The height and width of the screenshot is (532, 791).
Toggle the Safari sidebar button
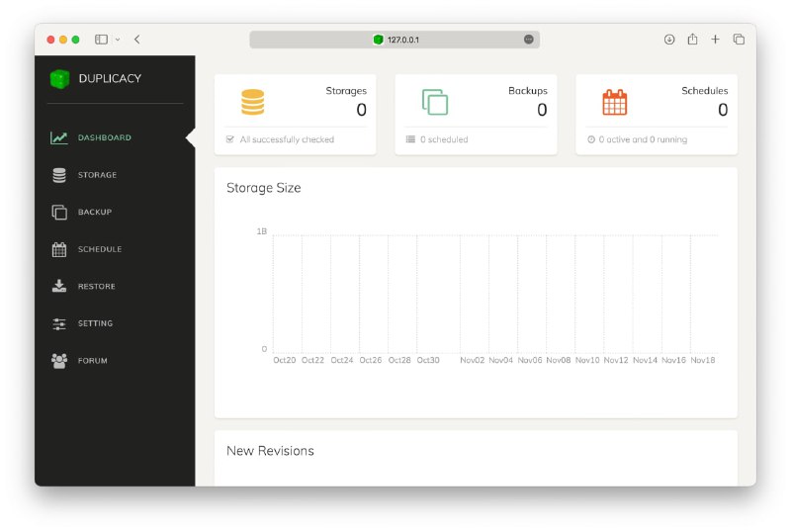pos(101,40)
